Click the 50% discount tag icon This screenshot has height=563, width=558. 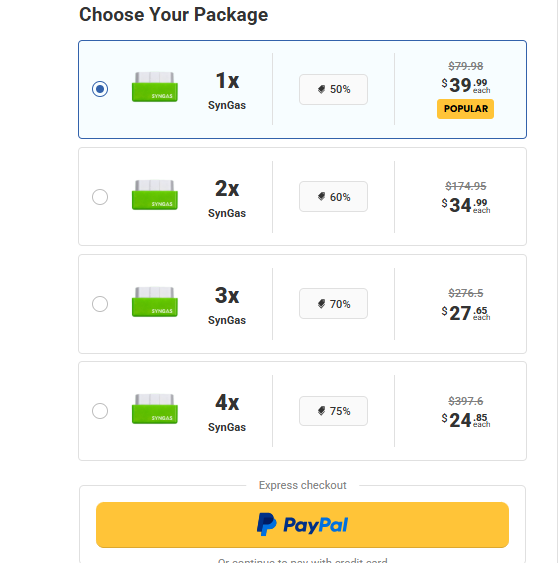click(x=321, y=89)
